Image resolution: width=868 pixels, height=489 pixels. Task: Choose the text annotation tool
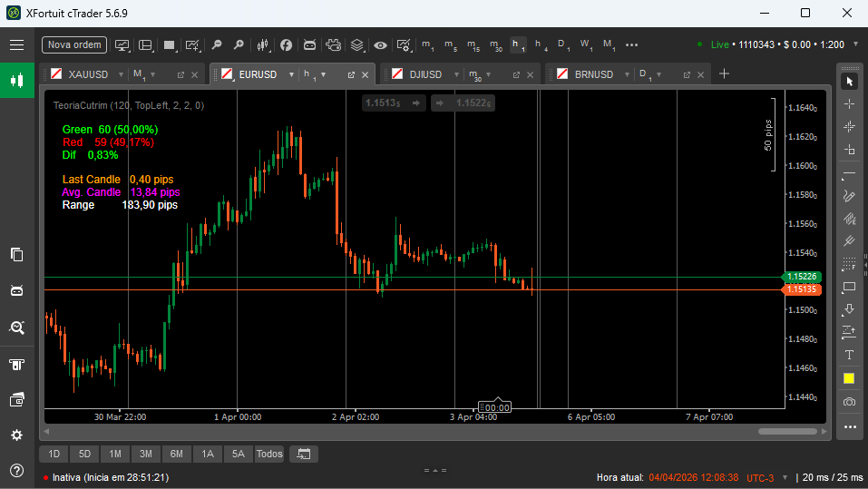pyautogui.click(x=849, y=355)
